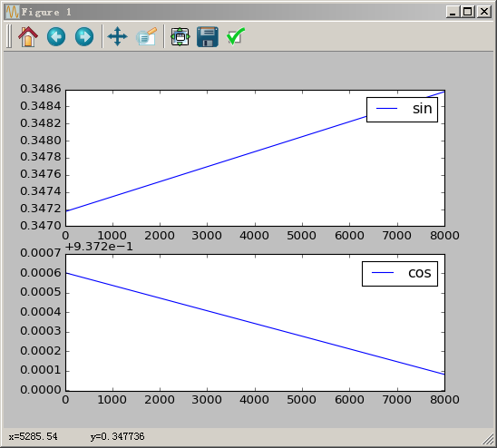Click the y=0.347736 status readout
The height and width of the screenshot is (448, 497).
(x=117, y=436)
